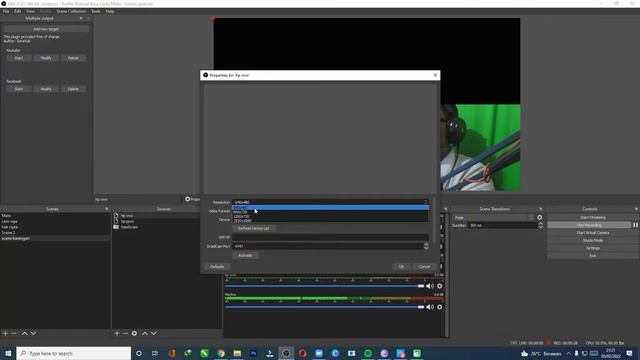Viewport: 640px width, 360px height.
Task: Open Chrome from the taskbar
Action: point(221,353)
